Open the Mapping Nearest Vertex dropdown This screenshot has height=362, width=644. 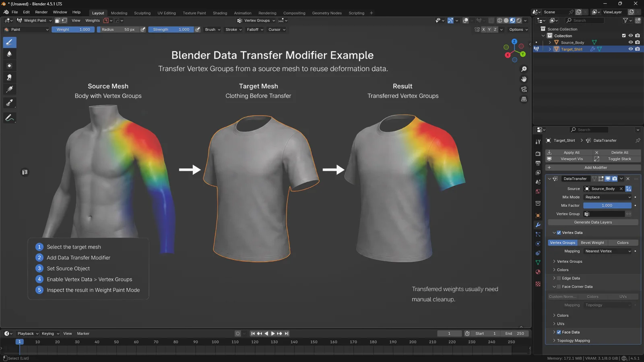[x=608, y=251]
